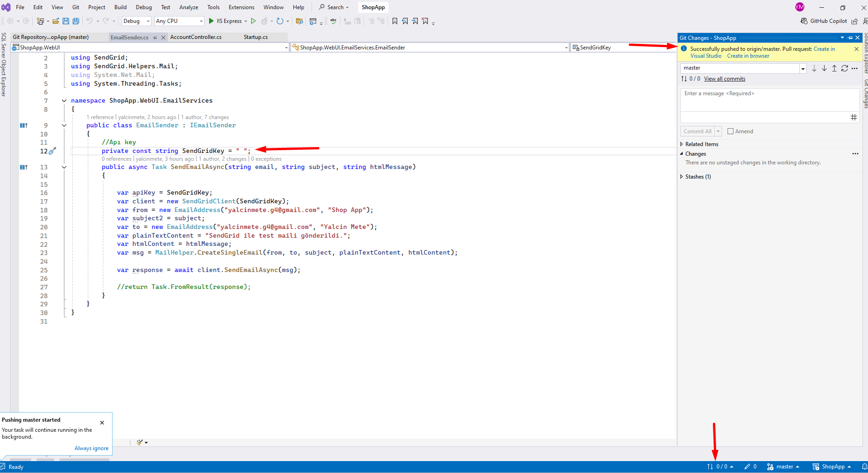The width and height of the screenshot is (868, 473).
Task: Click the account avatar badge YM
Action: point(800,7)
